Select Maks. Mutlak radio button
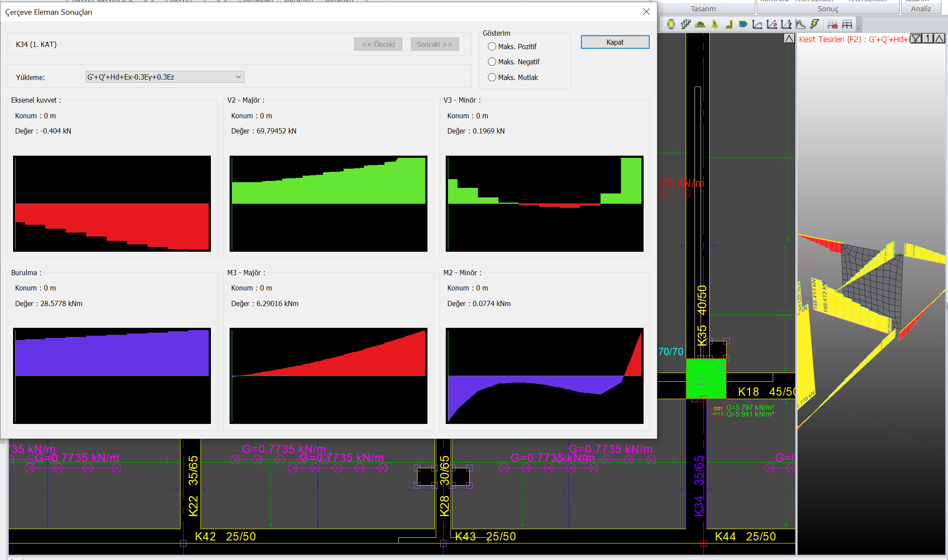This screenshot has height=560, width=948. [492, 77]
